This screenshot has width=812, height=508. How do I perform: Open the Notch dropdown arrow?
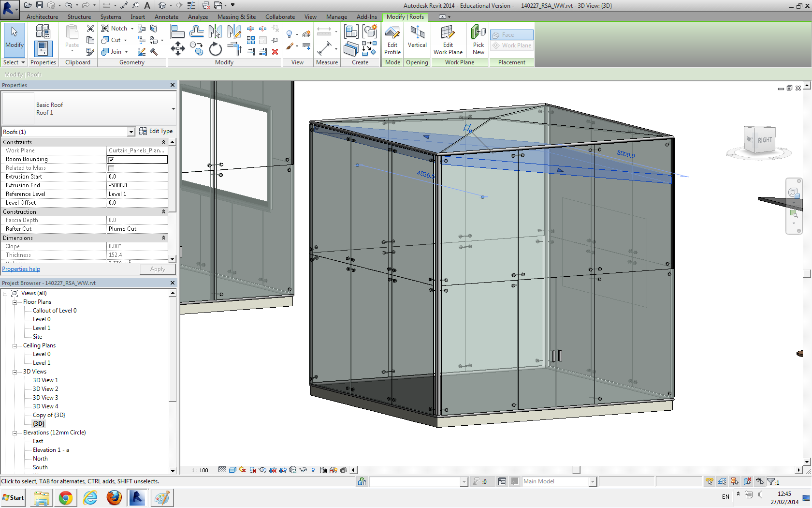pyautogui.click(x=132, y=29)
